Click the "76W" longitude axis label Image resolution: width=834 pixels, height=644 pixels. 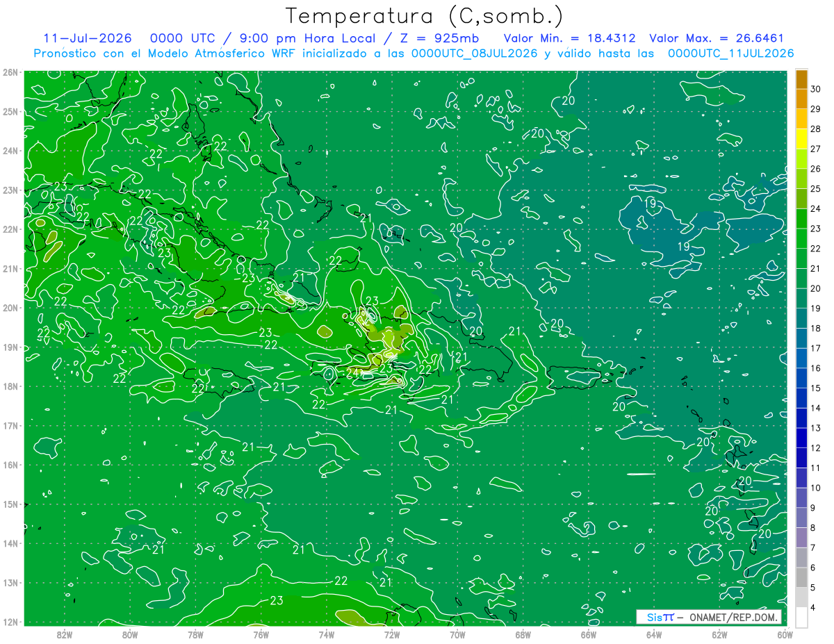(x=261, y=634)
